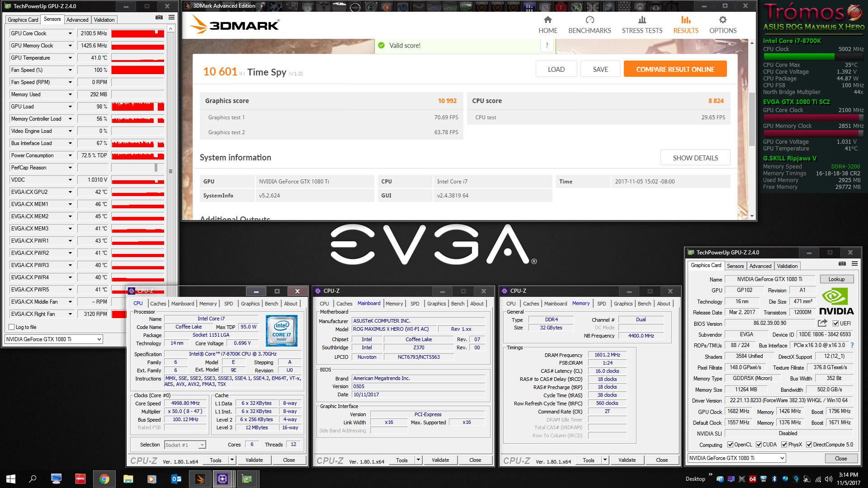The height and width of the screenshot is (488, 868).
Task: Toggle the PhysX checkbox
Action: [x=784, y=445]
